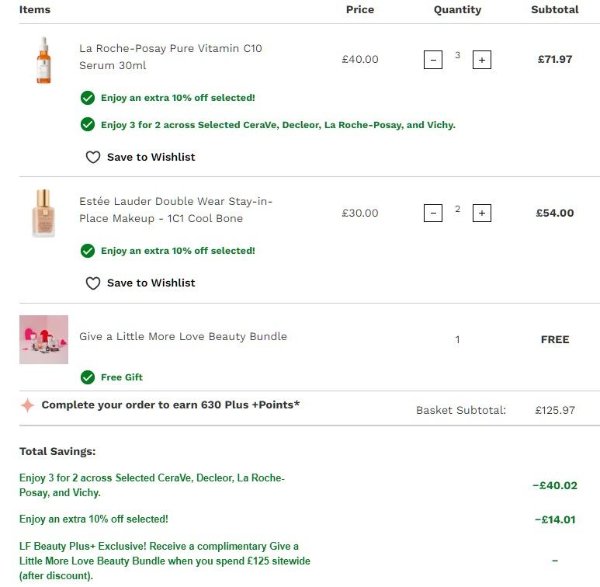Open La Roche-Posay serum product image

43,59
